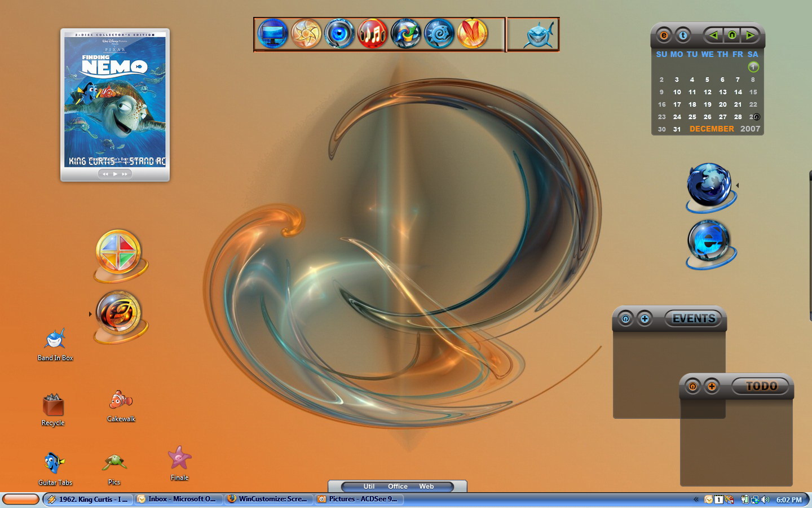The width and height of the screenshot is (812, 508).
Task: Select the Office tab on the bottom dock
Action: coord(398,487)
